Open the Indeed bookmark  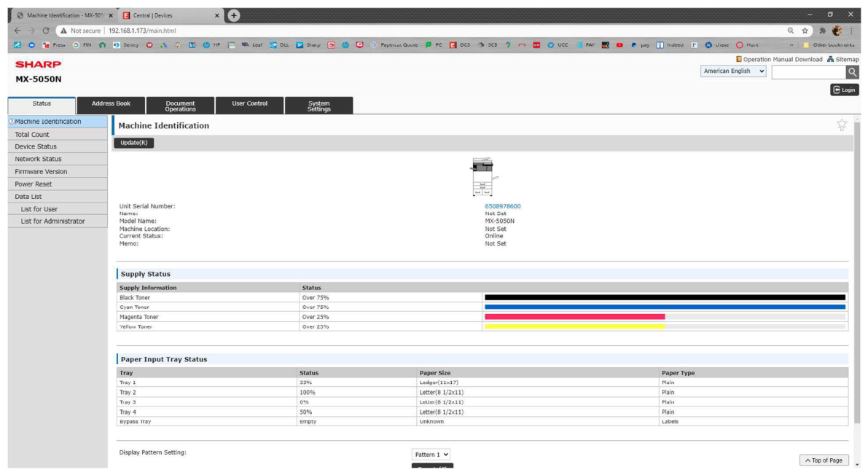[670, 45]
